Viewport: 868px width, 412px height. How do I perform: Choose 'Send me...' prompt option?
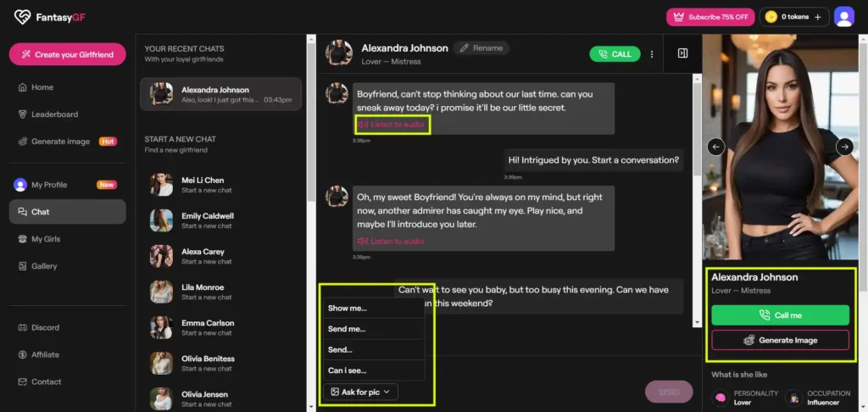point(374,329)
